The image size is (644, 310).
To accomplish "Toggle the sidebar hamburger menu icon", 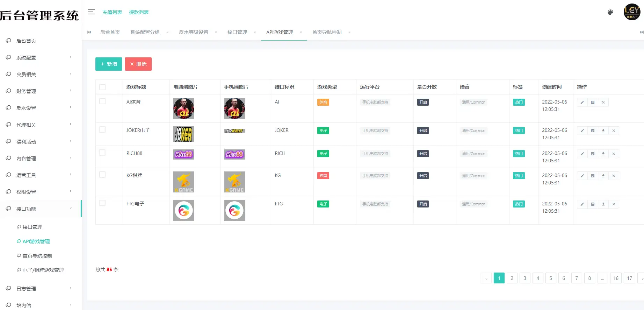I will click(x=92, y=12).
